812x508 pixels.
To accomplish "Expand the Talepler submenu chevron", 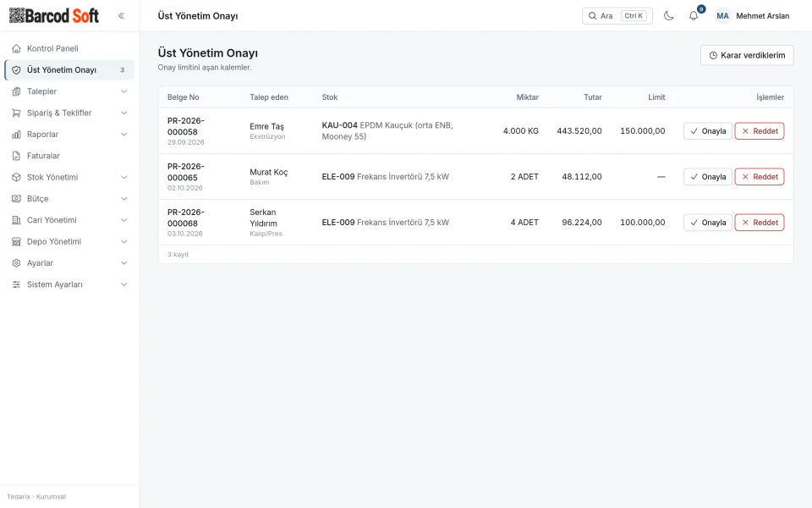I will click(x=123, y=91).
